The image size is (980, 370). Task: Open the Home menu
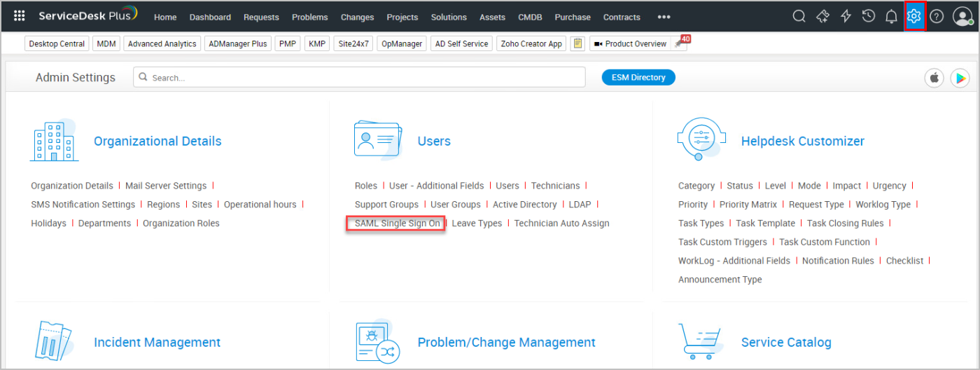(165, 17)
